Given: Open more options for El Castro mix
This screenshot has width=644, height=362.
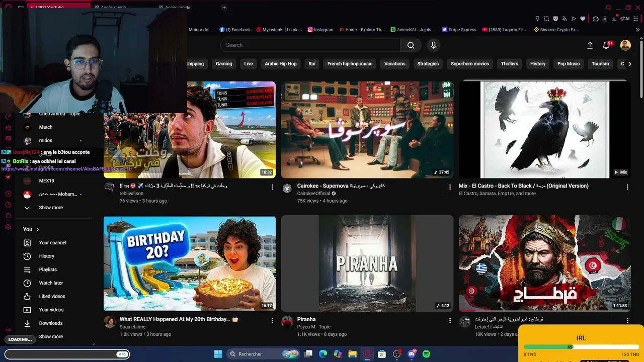Looking at the screenshot, I should [627, 187].
